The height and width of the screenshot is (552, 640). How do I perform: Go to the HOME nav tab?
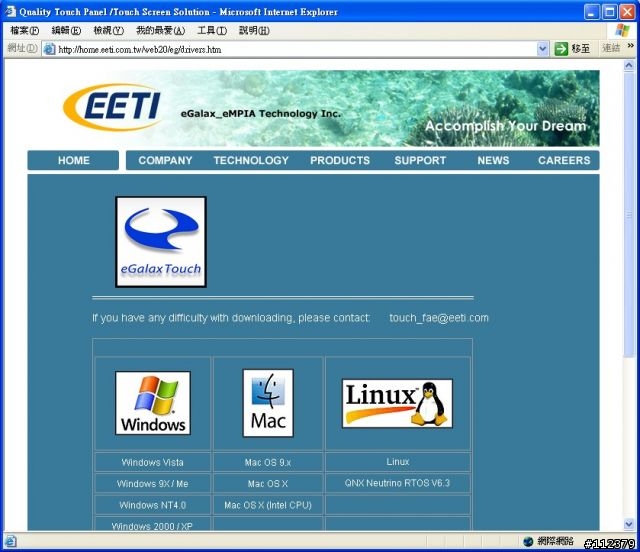click(73, 160)
